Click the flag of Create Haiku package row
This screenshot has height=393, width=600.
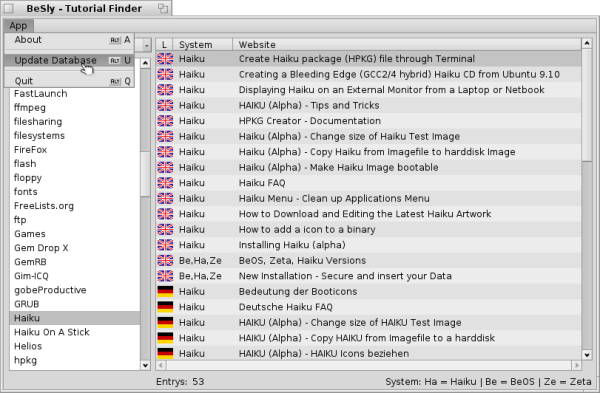165,59
